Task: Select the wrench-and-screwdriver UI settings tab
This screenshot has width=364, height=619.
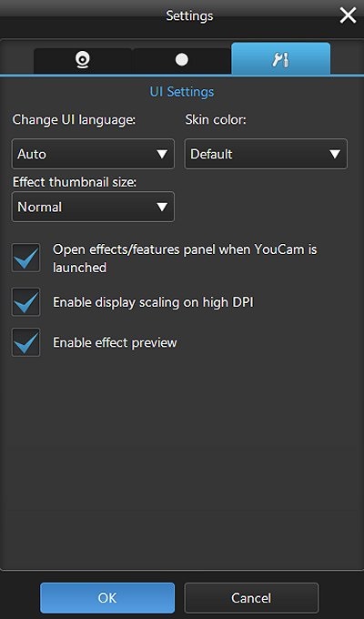Action: (x=280, y=59)
